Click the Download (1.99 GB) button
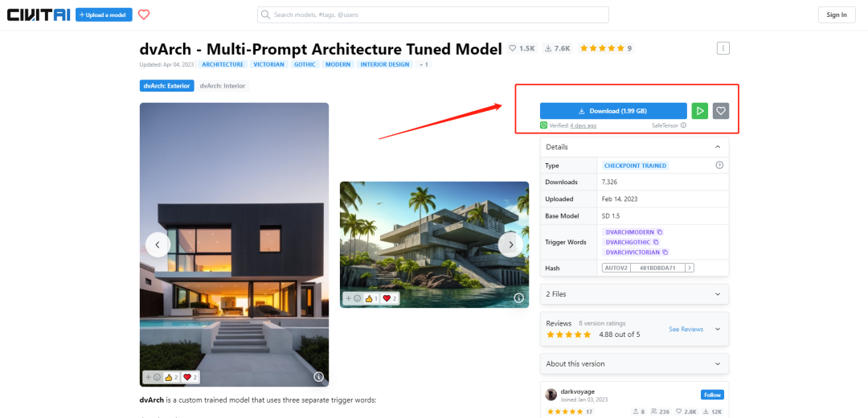This screenshot has width=868, height=418. tap(613, 111)
